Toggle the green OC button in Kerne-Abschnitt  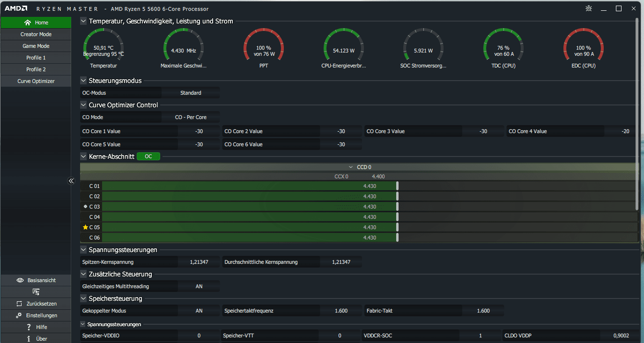pos(148,157)
